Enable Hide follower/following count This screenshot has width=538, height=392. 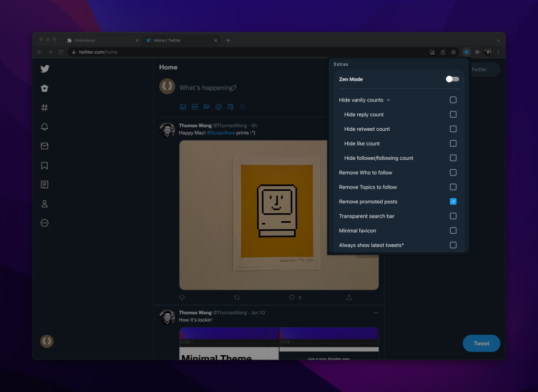453,158
